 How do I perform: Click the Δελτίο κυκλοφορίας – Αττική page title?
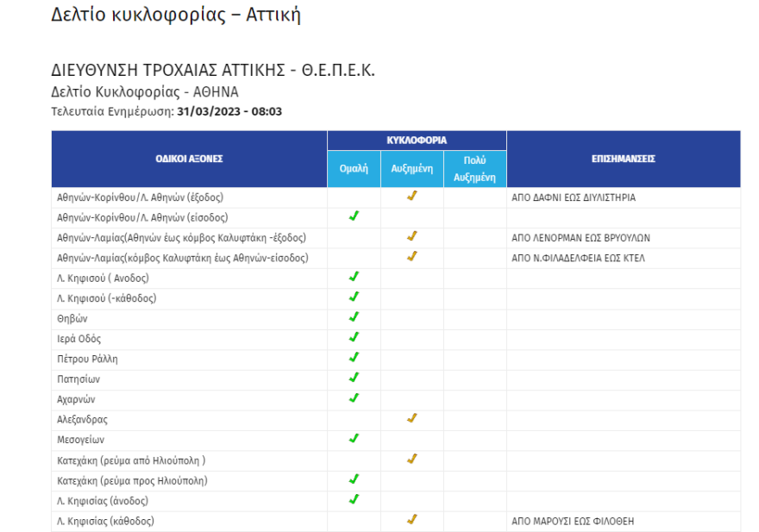tap(176, 15)
